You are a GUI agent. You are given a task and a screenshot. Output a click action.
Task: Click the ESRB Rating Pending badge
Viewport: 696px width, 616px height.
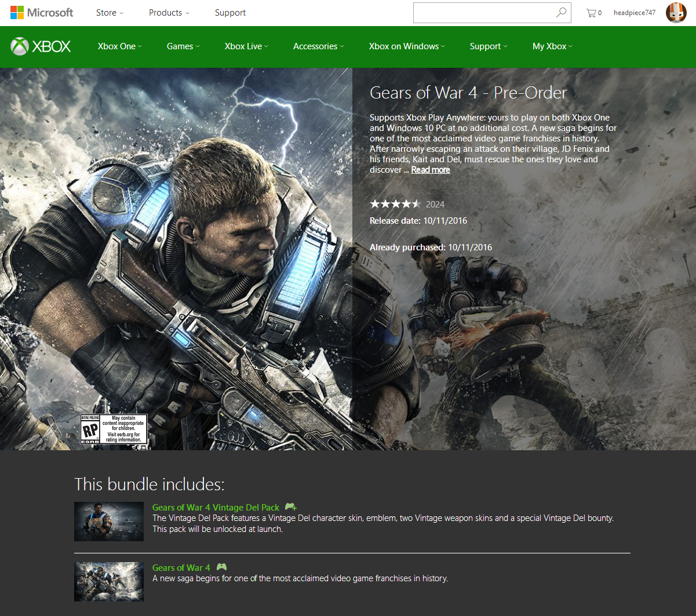coord(114,429)
